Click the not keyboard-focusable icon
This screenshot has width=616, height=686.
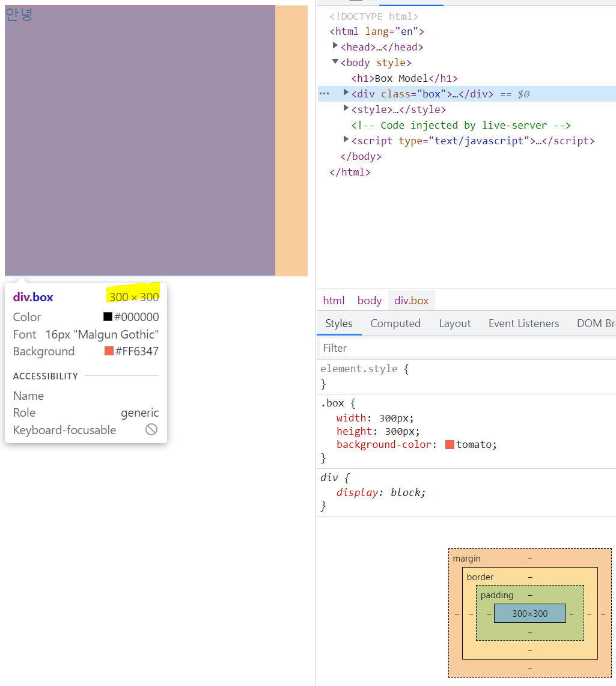[x=151, y=430]
